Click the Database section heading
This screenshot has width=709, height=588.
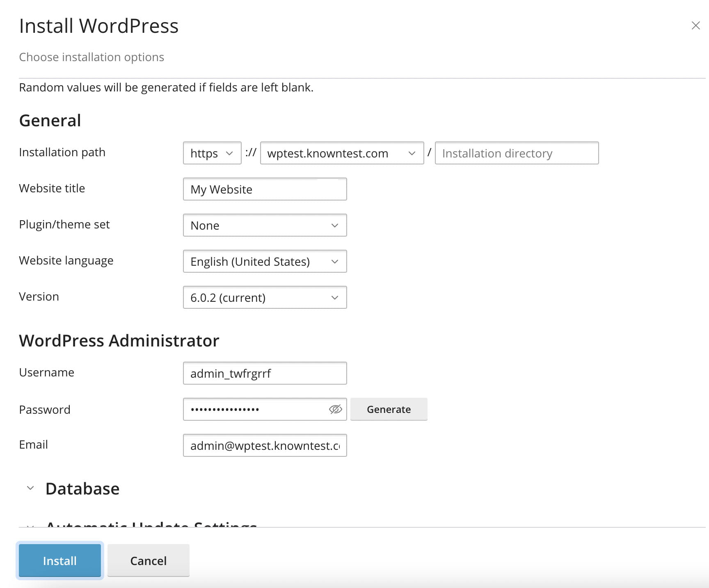pos(82,488)
